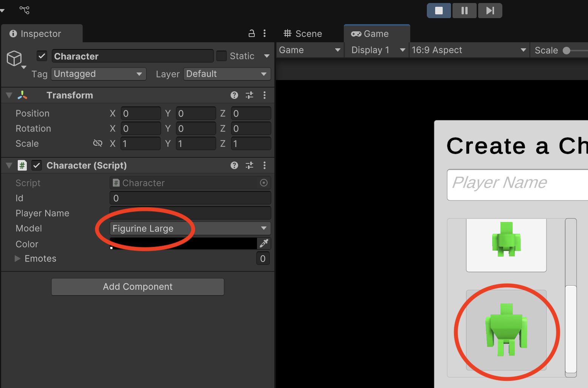
Task: Click the black Color swatch field
Action: [x=183, y=243]
